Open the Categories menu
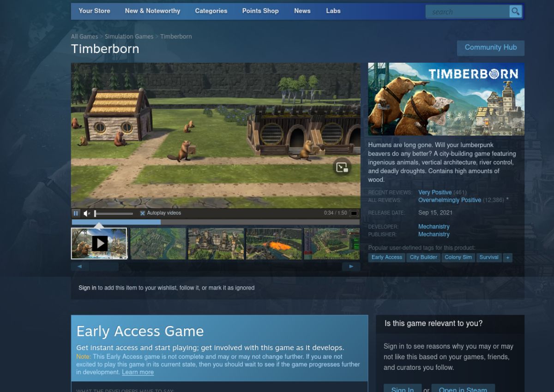 coord(211,11)
